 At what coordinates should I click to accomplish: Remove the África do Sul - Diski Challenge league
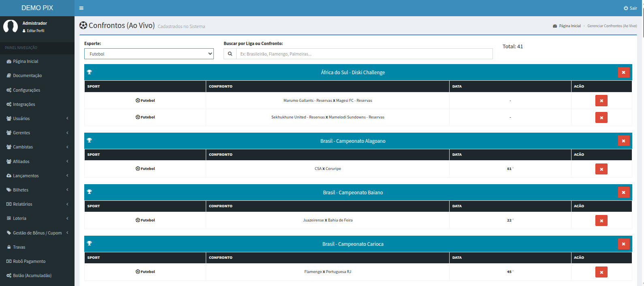pyautogui.click(x=623, y=73)
